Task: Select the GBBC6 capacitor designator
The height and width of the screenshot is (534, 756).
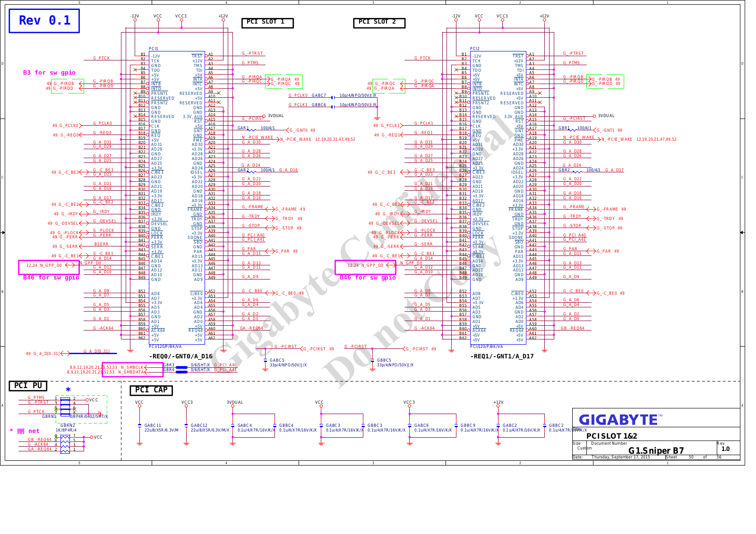Action: 319,105
